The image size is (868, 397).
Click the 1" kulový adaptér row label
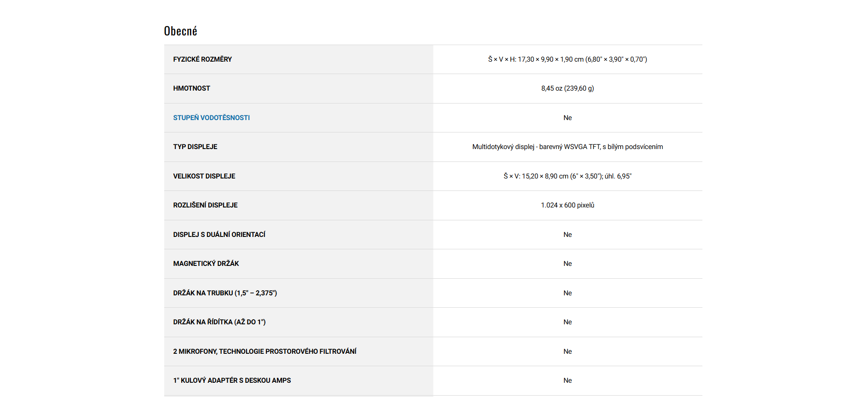coord(232,380)
